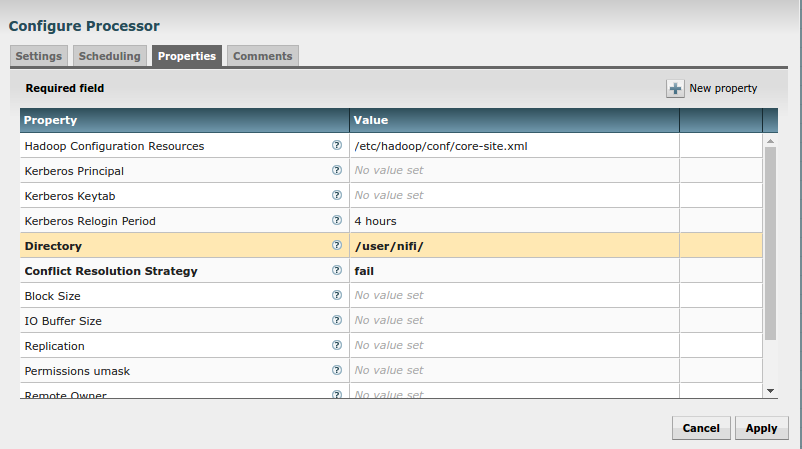Click help icon for IO Buffer Size
The image size is (802, 449).
(x=337, y=320)
